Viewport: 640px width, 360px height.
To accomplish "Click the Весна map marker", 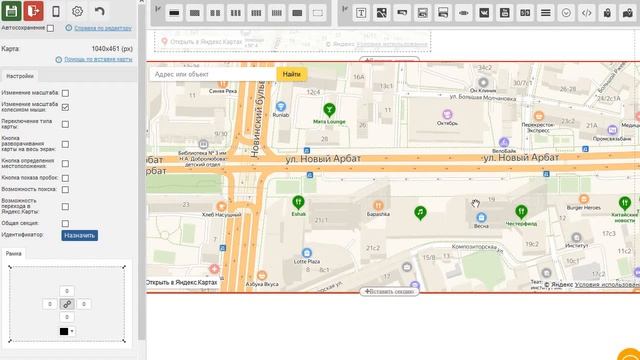I will (481, 217).
